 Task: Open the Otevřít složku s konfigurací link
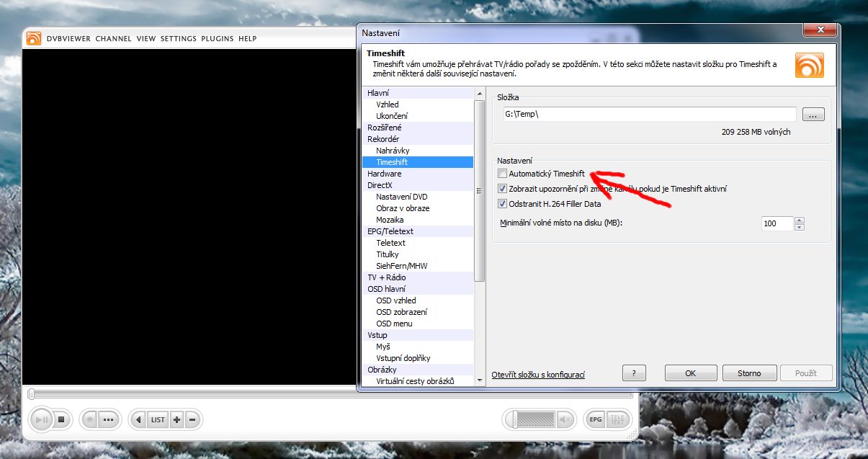pos(538,375)
